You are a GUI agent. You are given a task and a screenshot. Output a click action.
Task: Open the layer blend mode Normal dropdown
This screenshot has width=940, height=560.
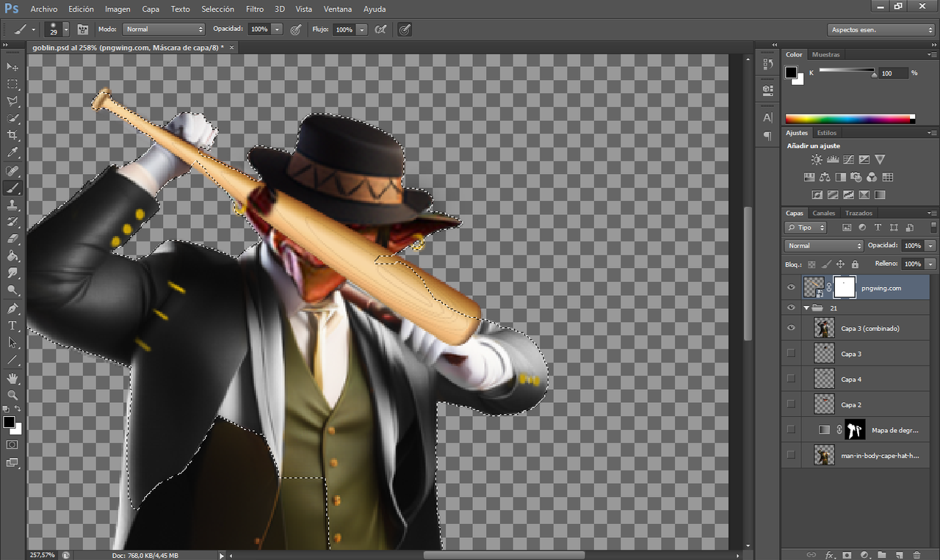(x=824, y=245)
